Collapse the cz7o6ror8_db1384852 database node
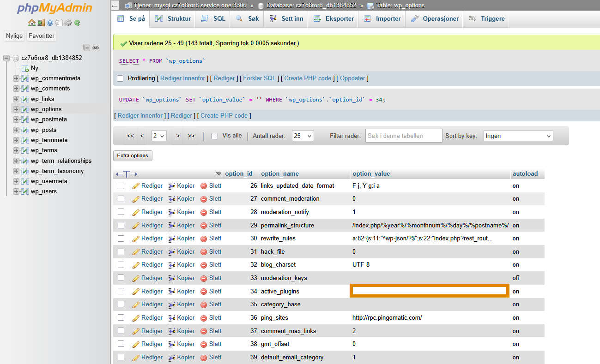600x364 pixels. coord(6,58)
